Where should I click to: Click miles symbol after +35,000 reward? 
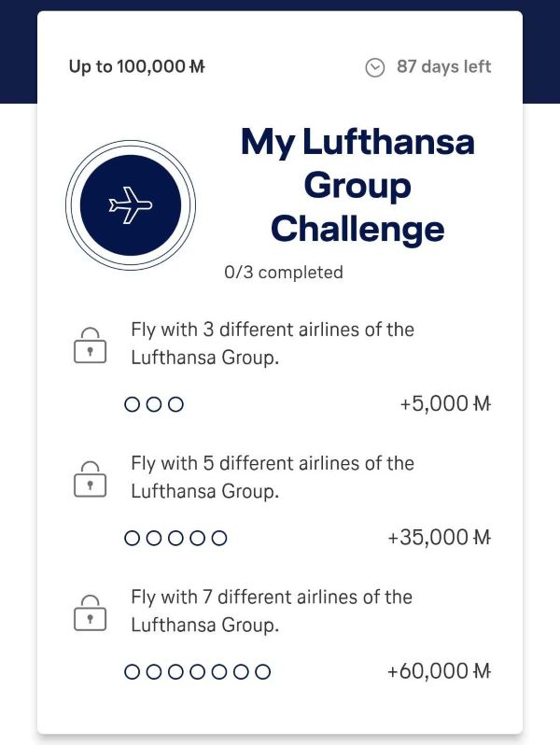pos(482,538)
